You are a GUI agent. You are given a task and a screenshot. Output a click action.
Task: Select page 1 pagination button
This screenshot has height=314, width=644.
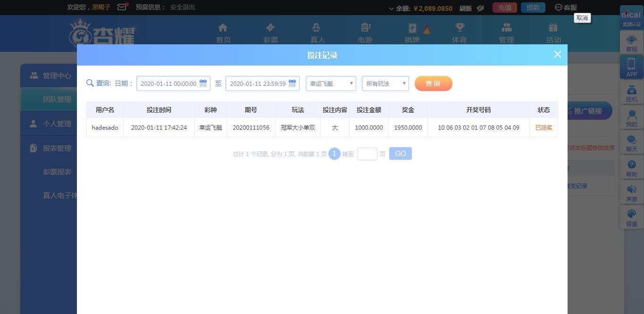point(334,154)
